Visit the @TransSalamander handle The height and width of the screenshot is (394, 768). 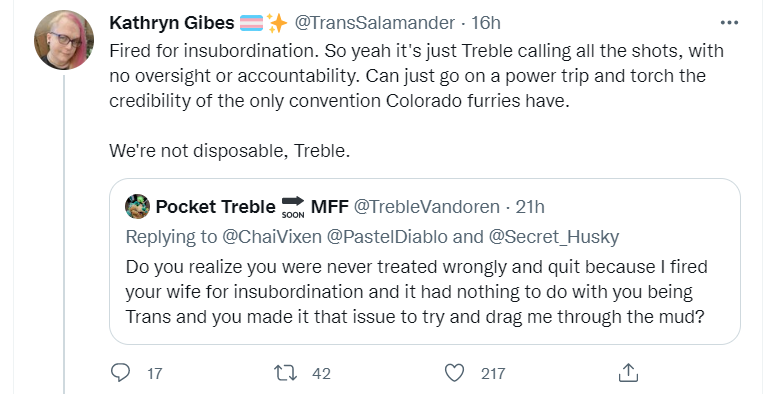click(374, 23)
